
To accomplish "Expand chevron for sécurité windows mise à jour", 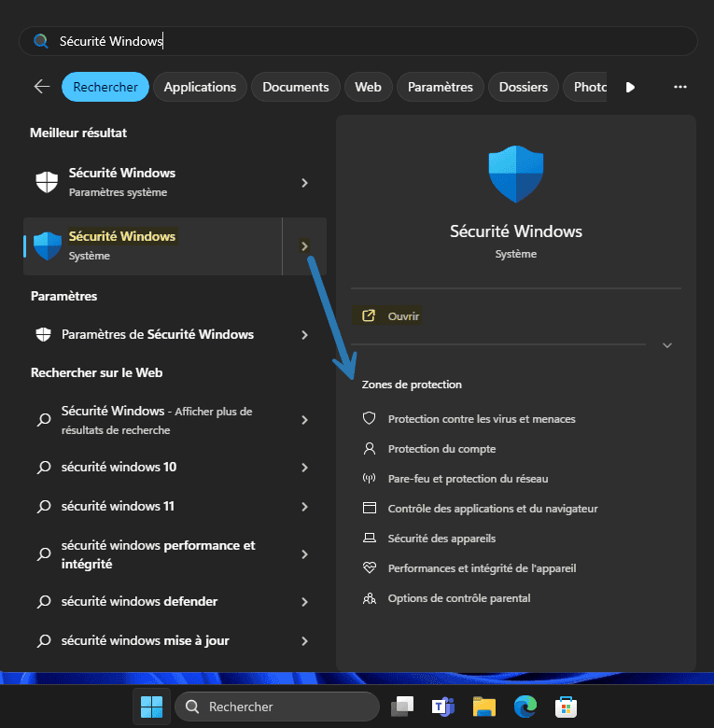I will (304, 641).
